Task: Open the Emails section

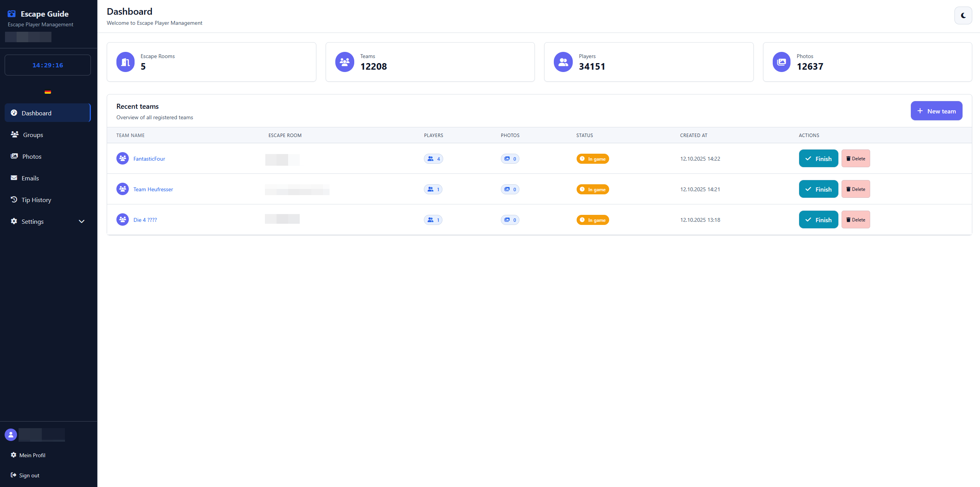Action: click(30, 178)
